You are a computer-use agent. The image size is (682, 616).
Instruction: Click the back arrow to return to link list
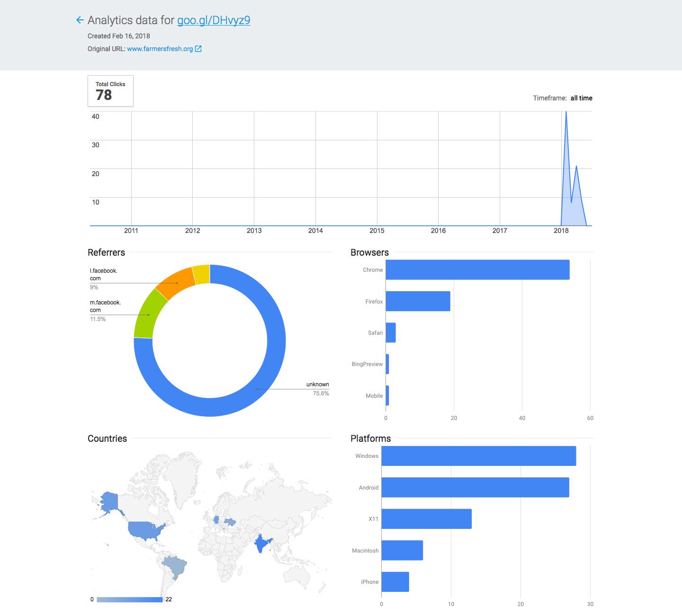pyautogui.click(x=79, y=20)
